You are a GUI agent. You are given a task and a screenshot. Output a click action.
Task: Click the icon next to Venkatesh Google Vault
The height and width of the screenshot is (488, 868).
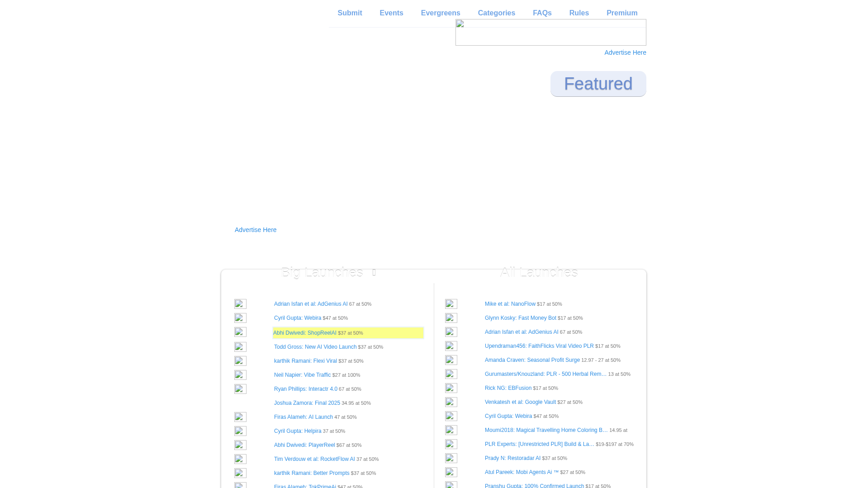pos(451,402)
